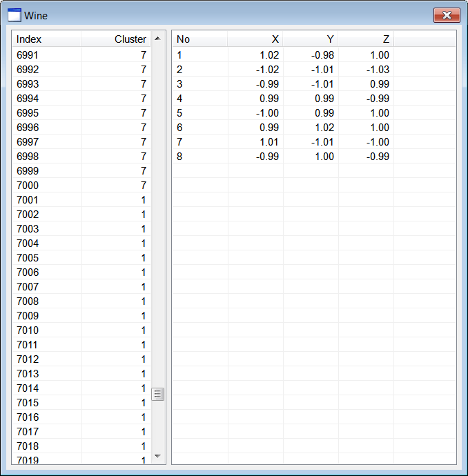
Task: Click cluster value 7 for index 6991
Action: coord(144,55)
